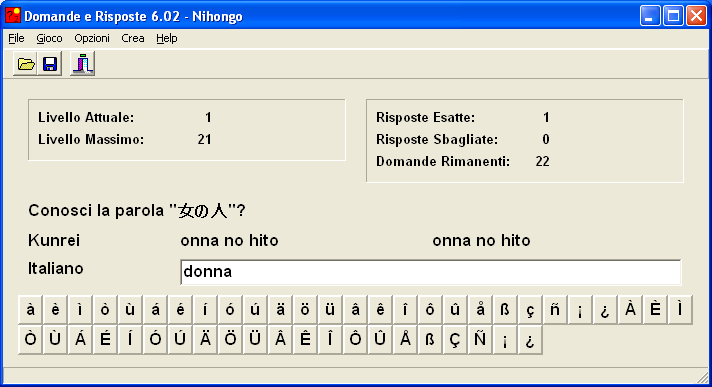Viewport: 712px width, 387px height.
Task: Insert lowercase ê circumflex character button
Action: tap(380, 310)
